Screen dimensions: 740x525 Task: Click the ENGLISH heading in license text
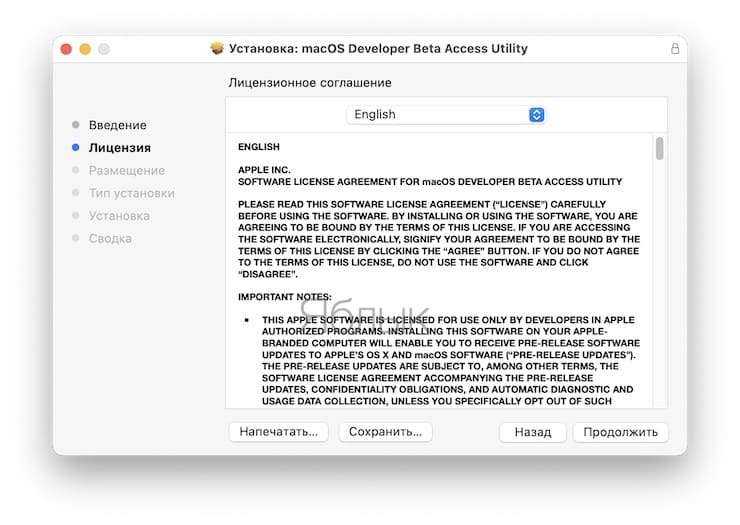tap(259, 147)
